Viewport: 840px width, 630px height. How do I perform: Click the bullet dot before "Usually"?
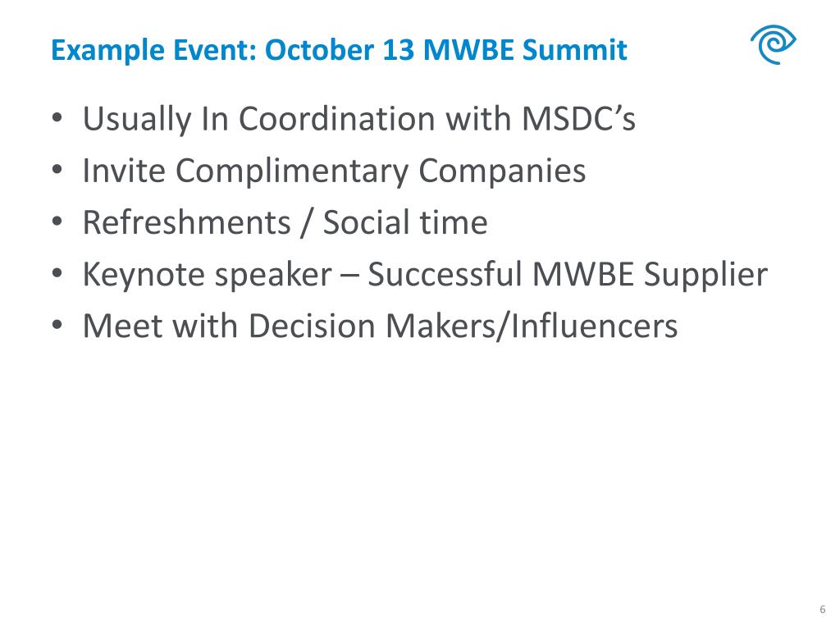coord(57,120)
